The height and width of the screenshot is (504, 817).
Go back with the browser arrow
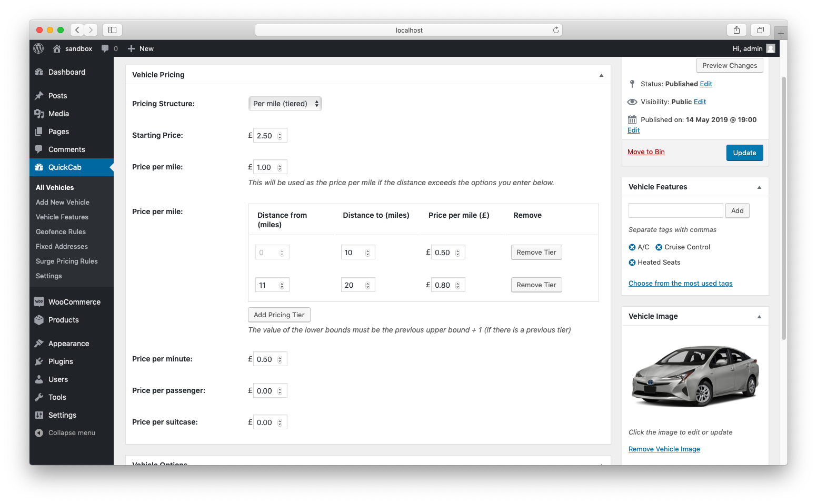[77, 30]
